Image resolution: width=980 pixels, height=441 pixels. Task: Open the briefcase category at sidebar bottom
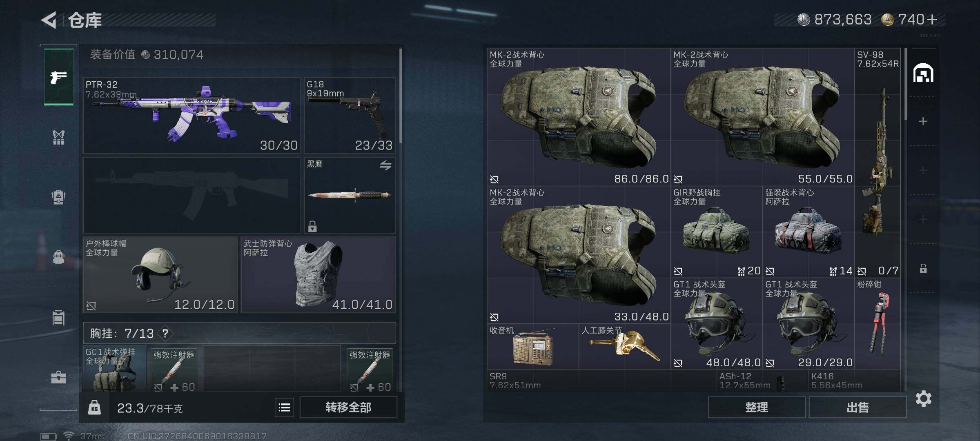pyautogui.click(x=59, y=377)
